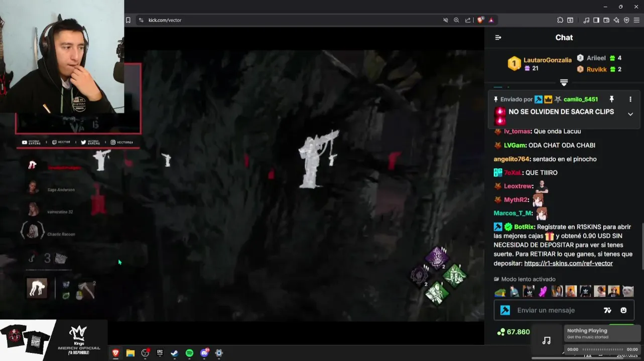Click muted-audio icon in the address bar
The width and height of the screenshot is (644, 361).
click(445, 20)
